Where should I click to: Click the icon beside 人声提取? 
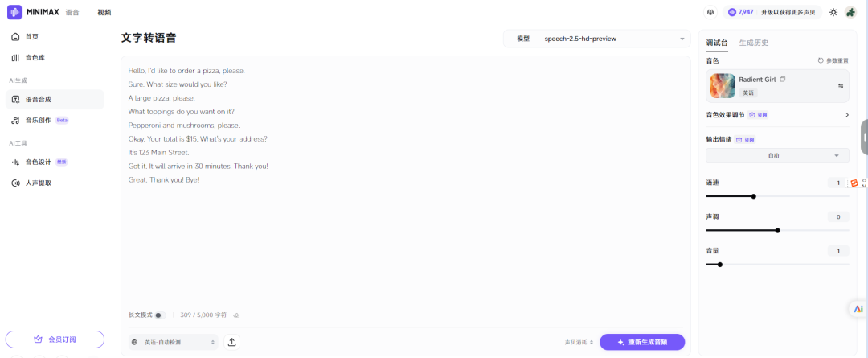[15, 183]
